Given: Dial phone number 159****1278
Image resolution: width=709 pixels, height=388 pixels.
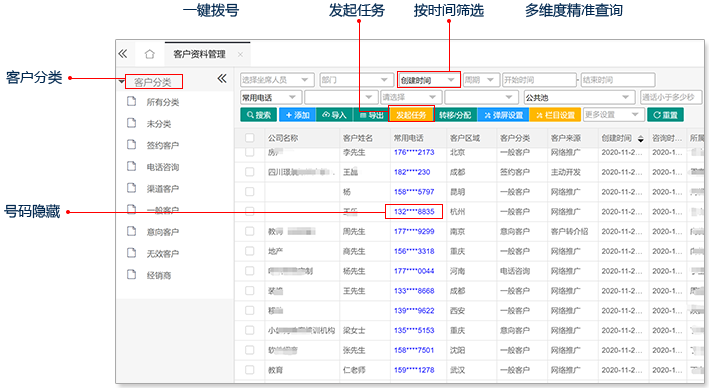Looking at the screenshot, I should (x=414, y=370).
